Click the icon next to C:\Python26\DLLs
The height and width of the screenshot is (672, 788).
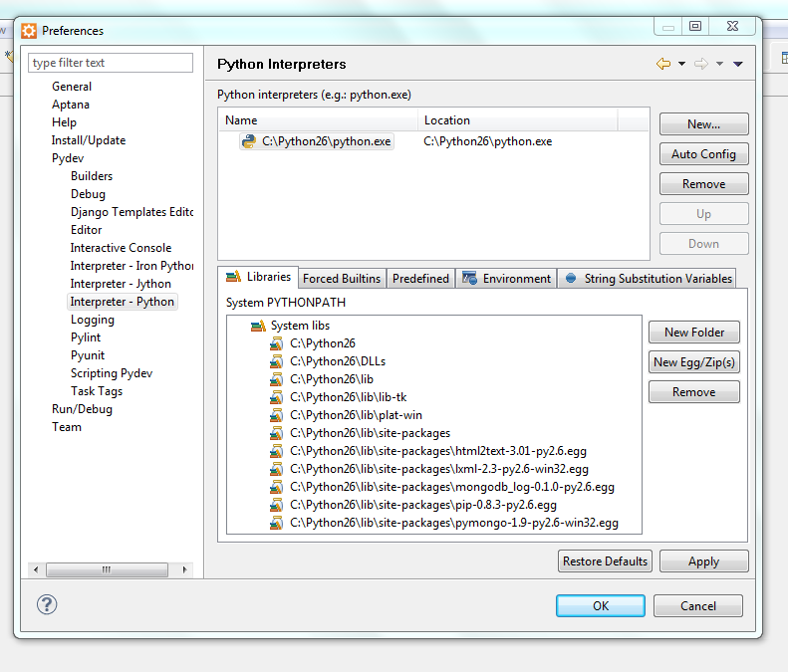[276, 361]
